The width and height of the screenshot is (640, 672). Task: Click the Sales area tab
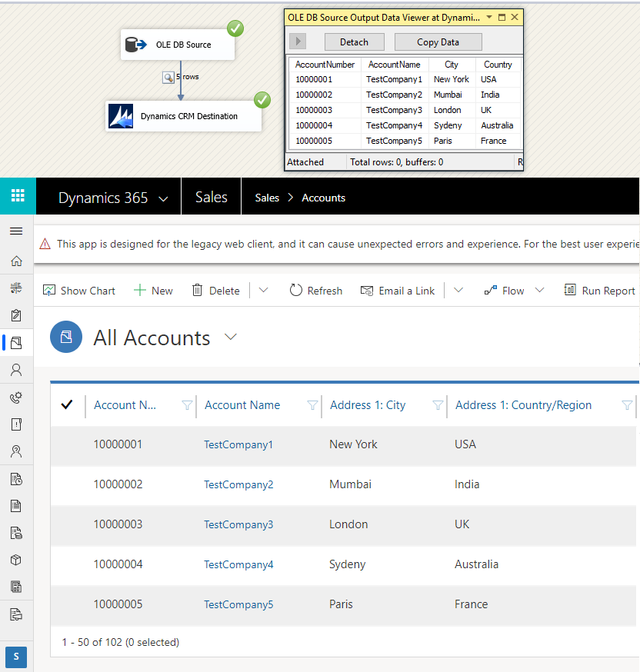point(212,197)
